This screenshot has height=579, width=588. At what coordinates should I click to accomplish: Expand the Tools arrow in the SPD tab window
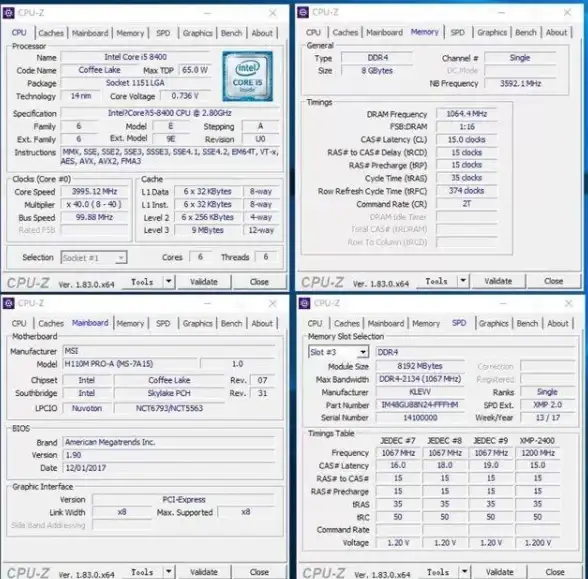click(x=465, y=572)
